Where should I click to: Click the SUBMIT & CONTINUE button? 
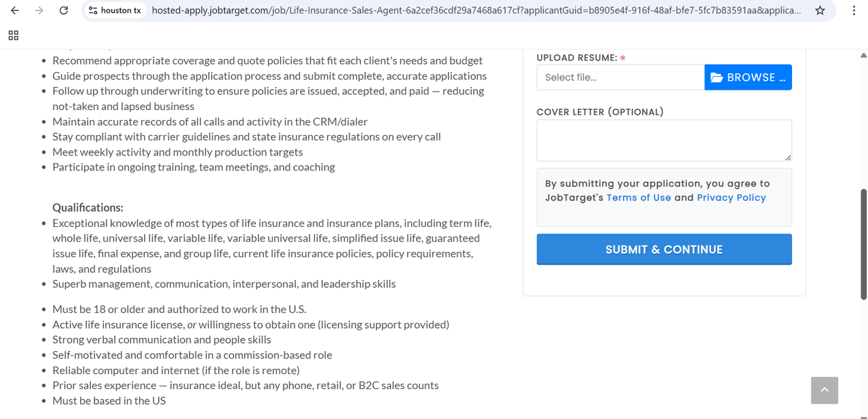pos(664,249)
